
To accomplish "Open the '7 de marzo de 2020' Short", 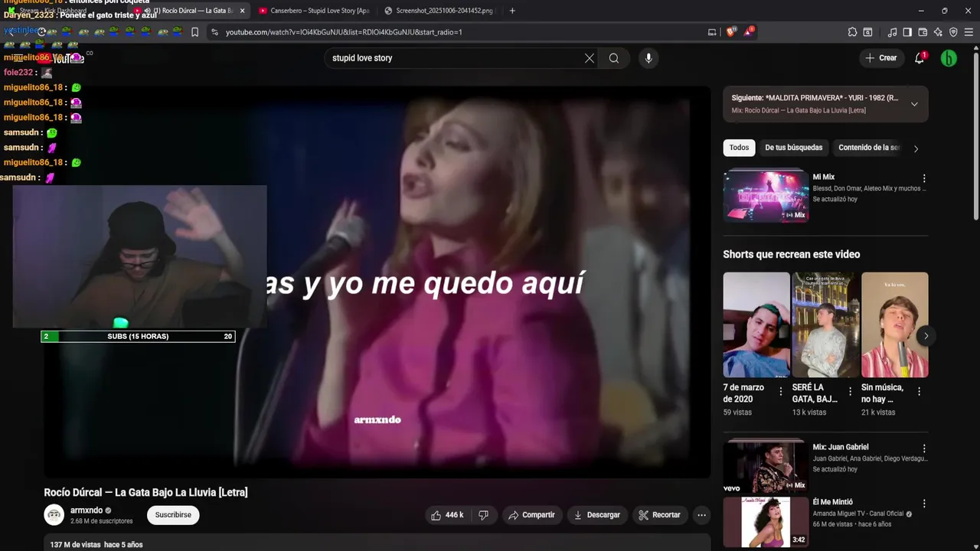I will (756, 324).
